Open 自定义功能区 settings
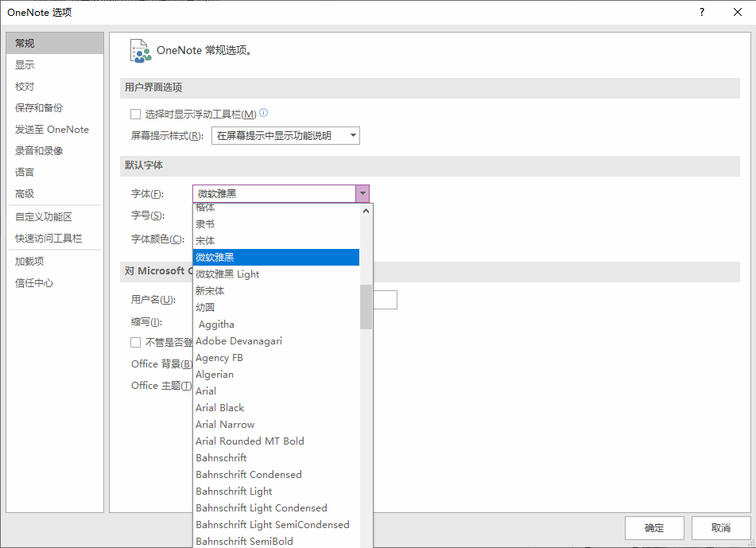756x548 pixels. coord(55,217)
